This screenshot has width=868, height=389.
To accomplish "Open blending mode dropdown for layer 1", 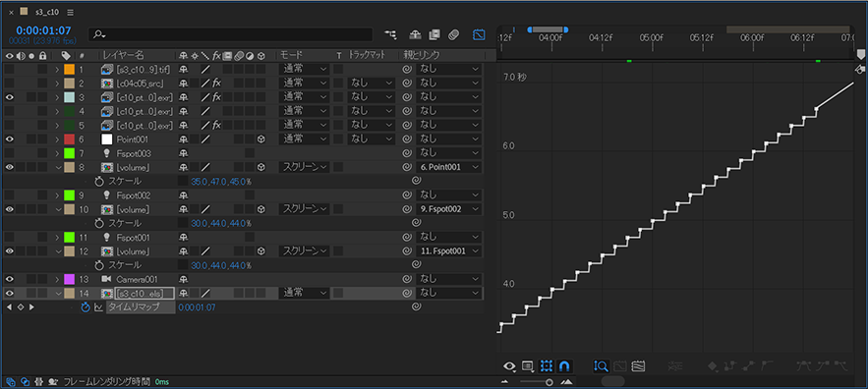I will coord(304,69).
